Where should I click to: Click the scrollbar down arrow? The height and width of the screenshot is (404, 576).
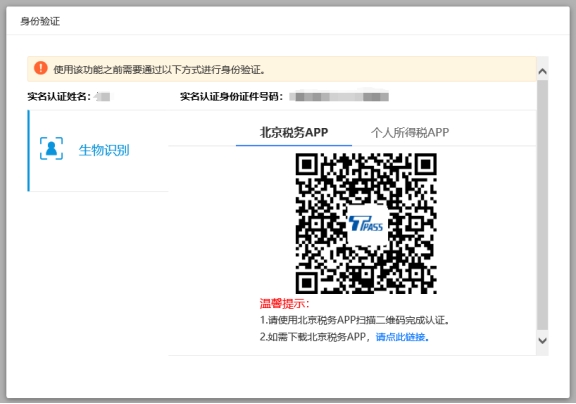click(542, 340)
